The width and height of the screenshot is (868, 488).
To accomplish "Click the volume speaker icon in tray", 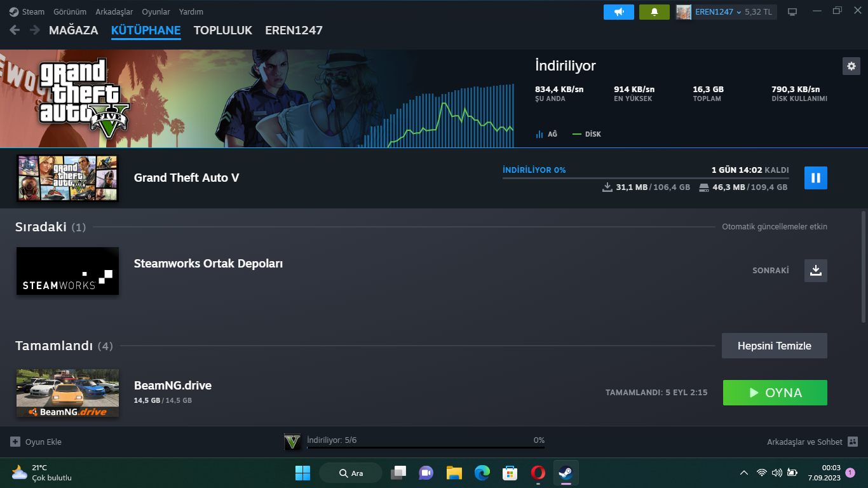I will click(x=776, y=473).
